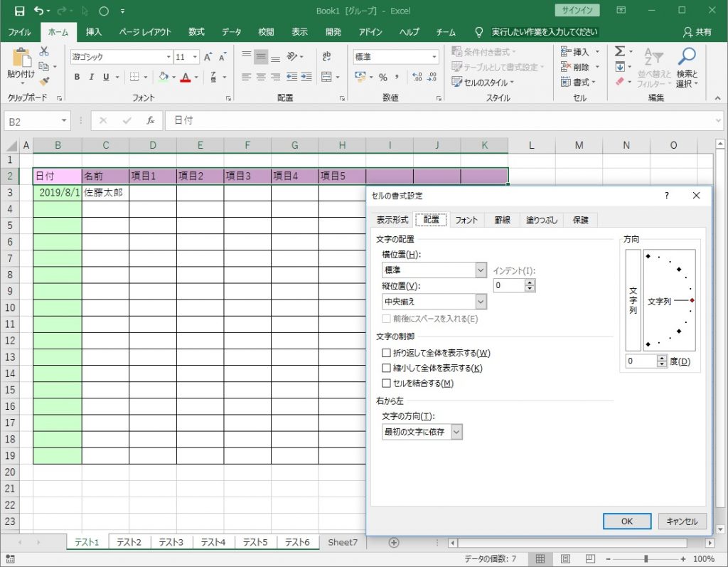Viewport: 728px width, 567px height.
Task: Click the Cut scissors icon
Action: pos(44,51)
